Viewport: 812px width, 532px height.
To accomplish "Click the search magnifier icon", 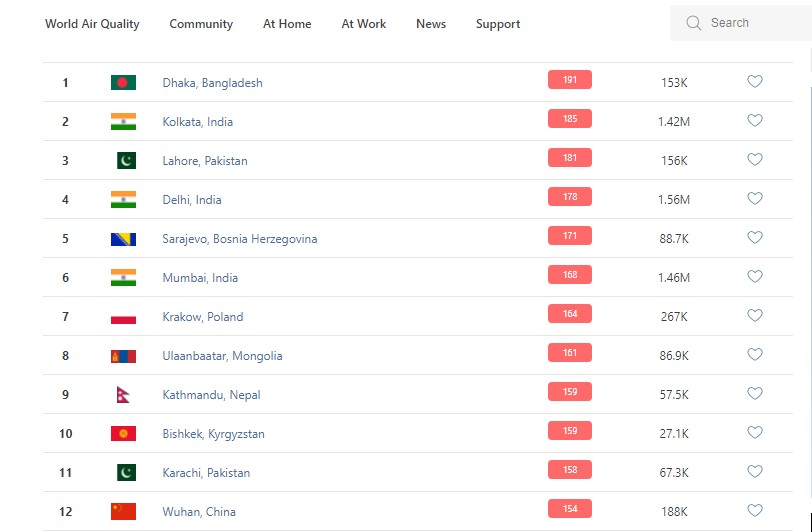I will pos(693,23).
